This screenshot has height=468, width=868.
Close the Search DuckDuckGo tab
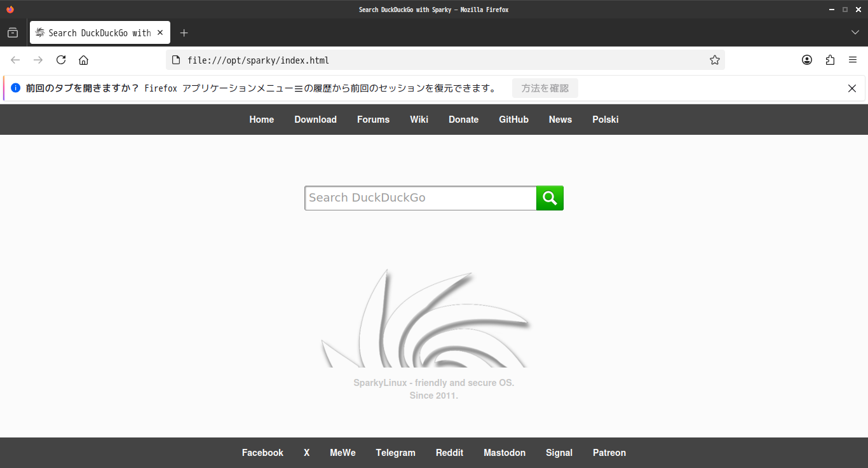click(160, 32)
